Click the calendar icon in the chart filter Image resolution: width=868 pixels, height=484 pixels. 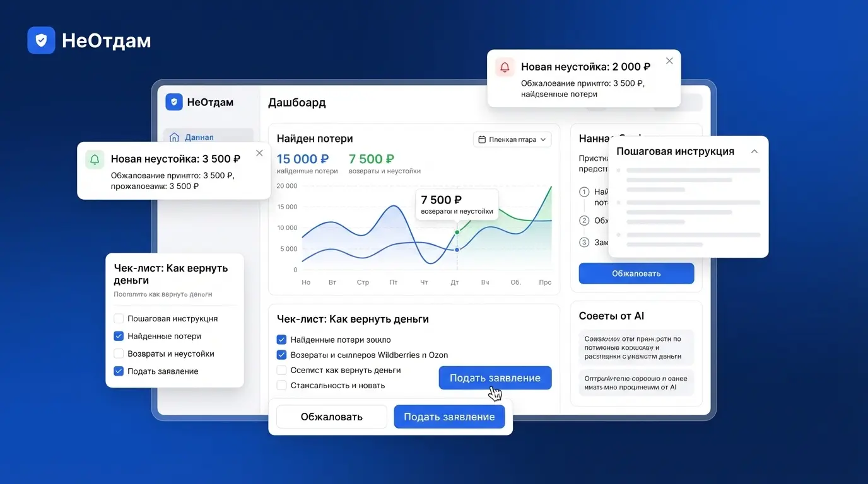pos(481,139)
